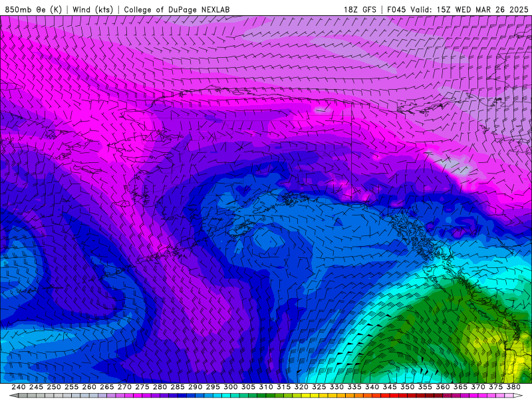Click the 375 colorbar label
The height and width of the screenshot is (399, 532).
click(x=495, y=387)
